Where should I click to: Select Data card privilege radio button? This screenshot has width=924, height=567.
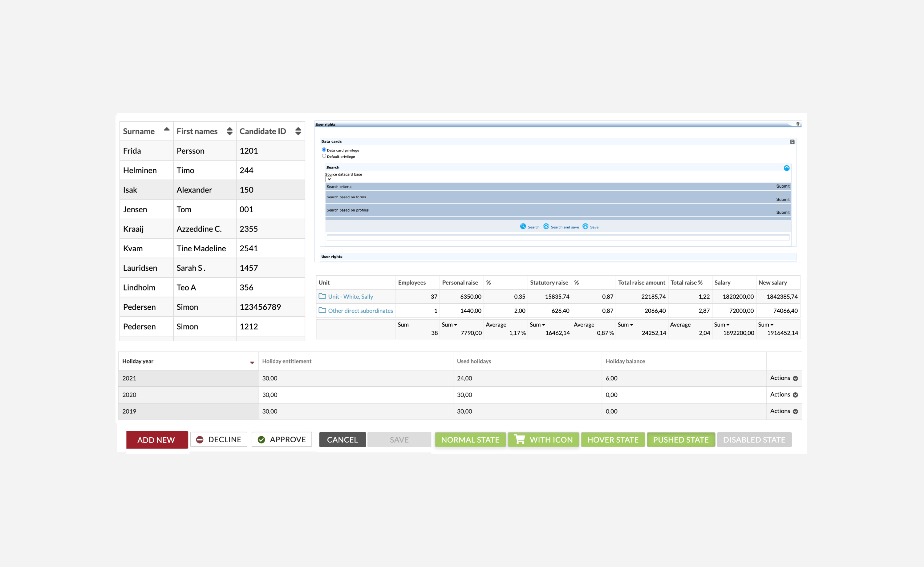click(324, 150)
